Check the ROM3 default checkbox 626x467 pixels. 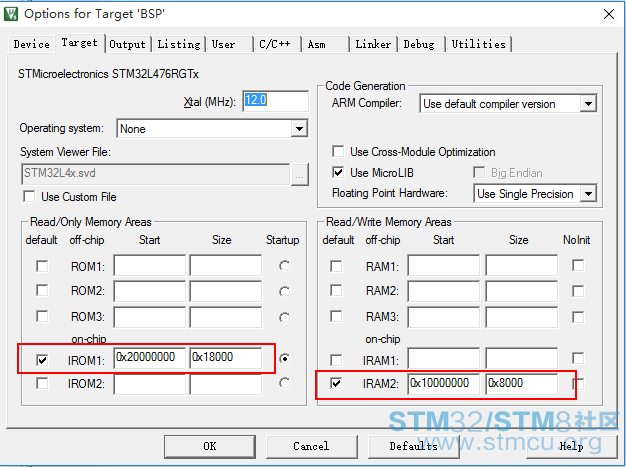click(42, 316)
